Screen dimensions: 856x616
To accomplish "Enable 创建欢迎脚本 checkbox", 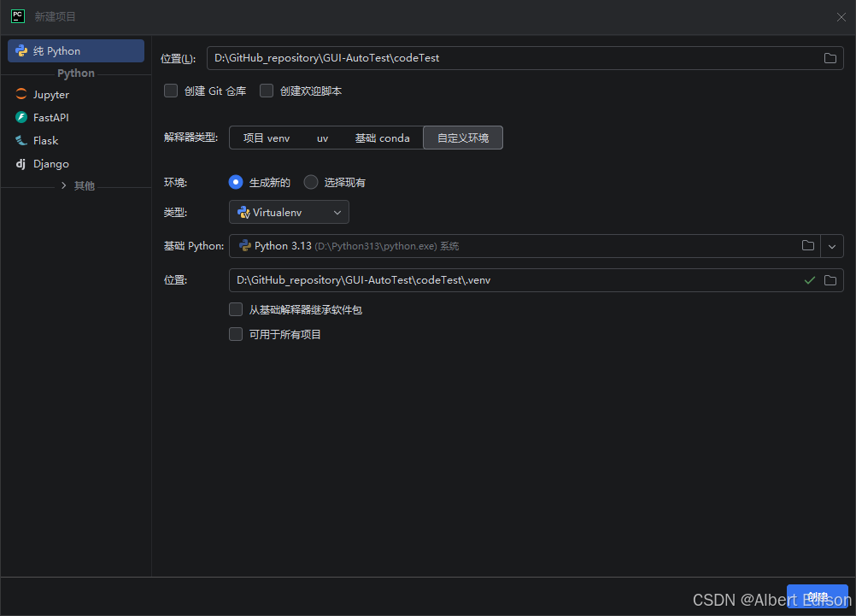I will click(267, 91).
